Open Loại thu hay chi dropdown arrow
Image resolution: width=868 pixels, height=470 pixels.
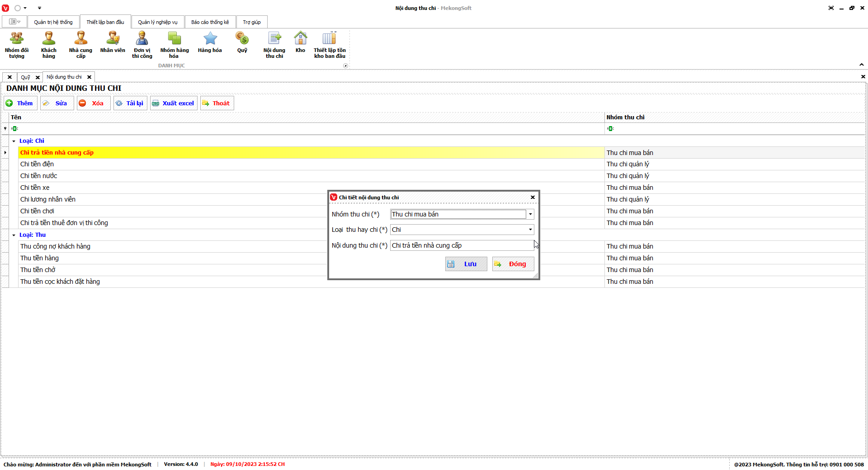(530, 230)
